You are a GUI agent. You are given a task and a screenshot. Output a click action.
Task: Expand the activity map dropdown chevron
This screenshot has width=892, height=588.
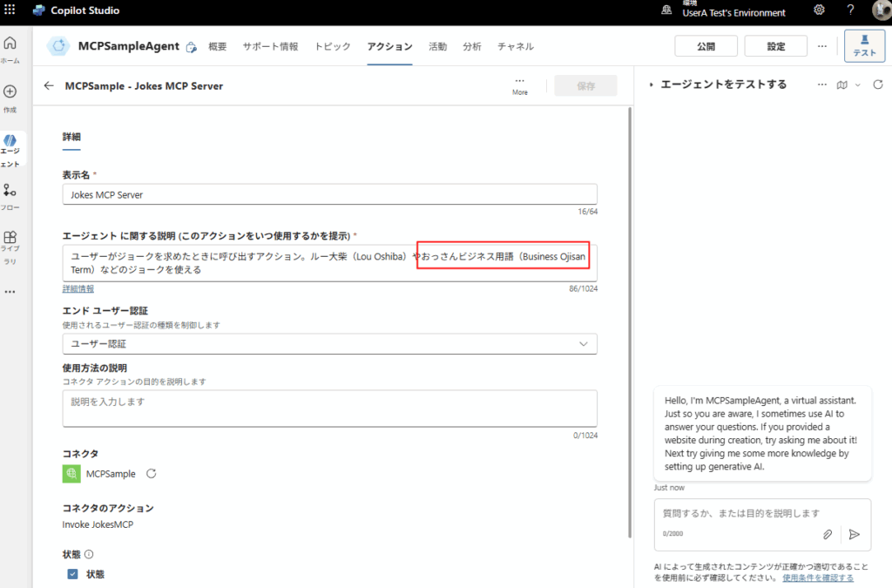(858, 84)
